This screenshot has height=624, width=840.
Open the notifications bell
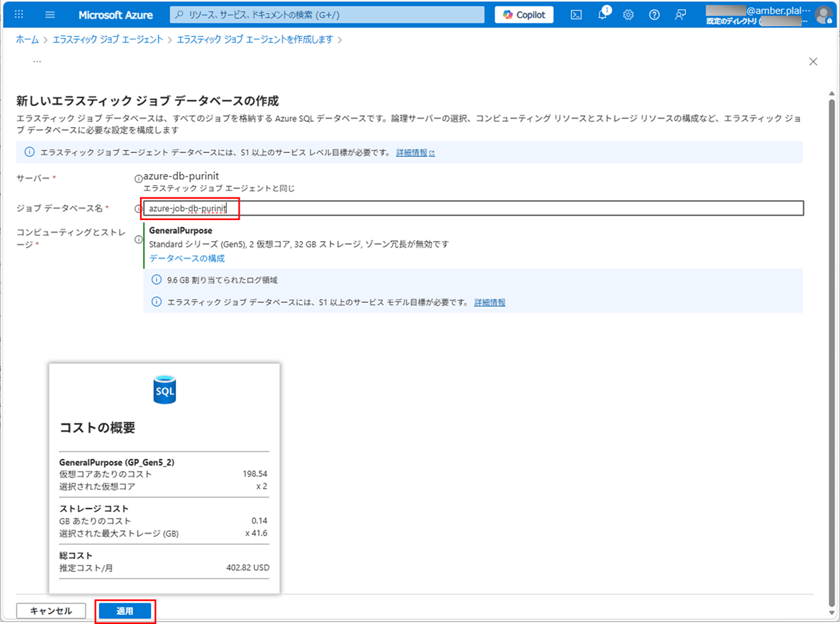coord(602,14)
